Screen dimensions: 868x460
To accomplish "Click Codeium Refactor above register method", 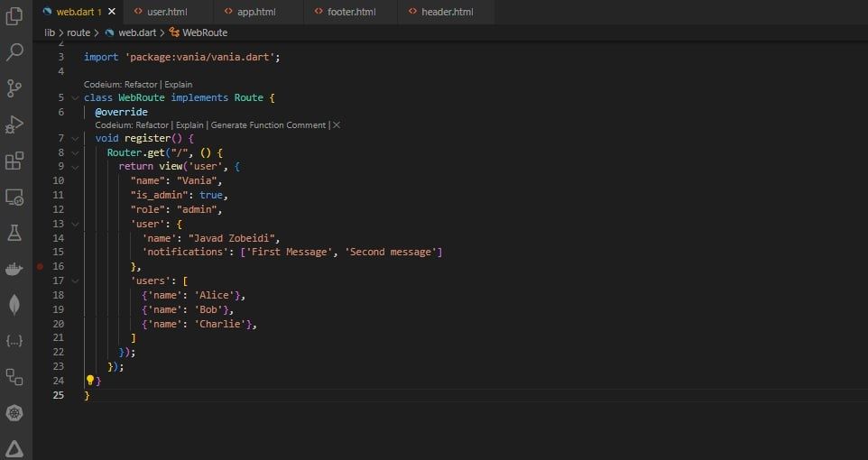I will point(152,125).
